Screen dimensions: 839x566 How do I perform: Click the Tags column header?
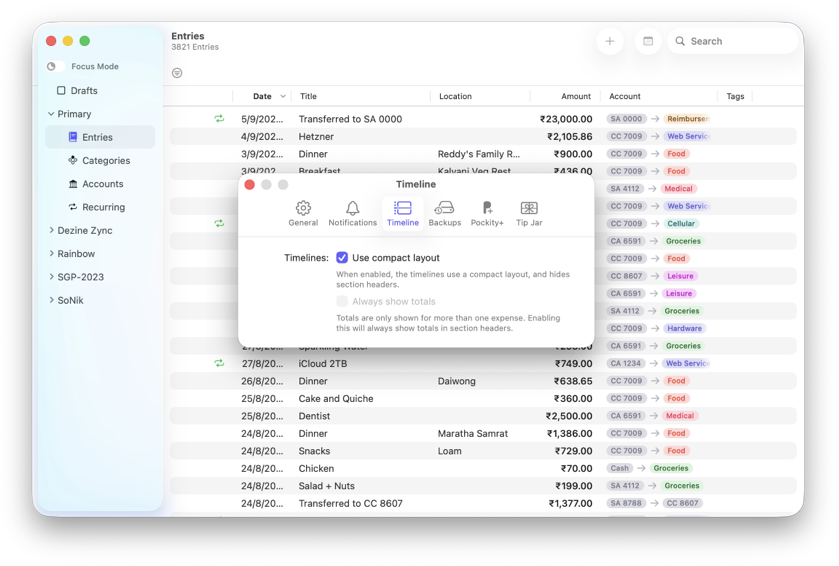click(x=735, y=96)
